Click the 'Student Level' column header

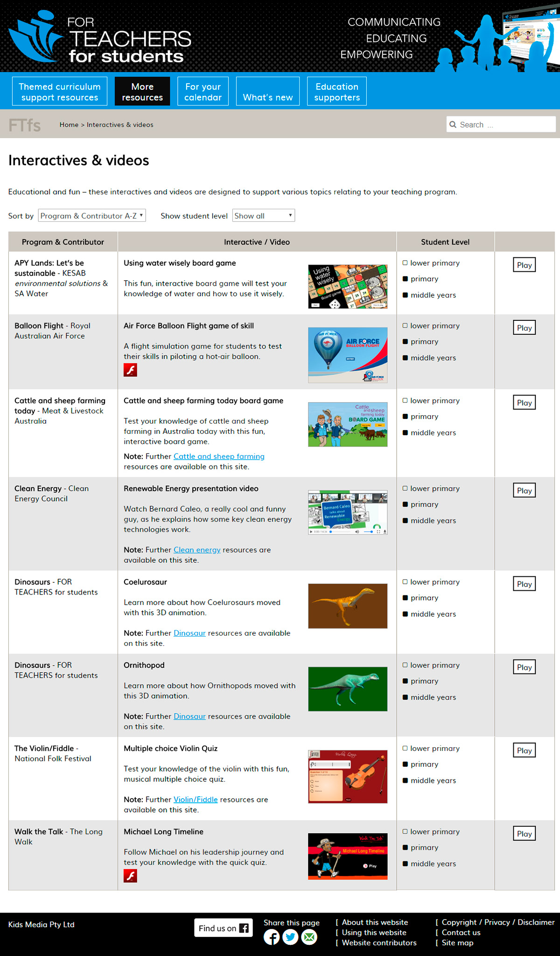coord(445,242)
